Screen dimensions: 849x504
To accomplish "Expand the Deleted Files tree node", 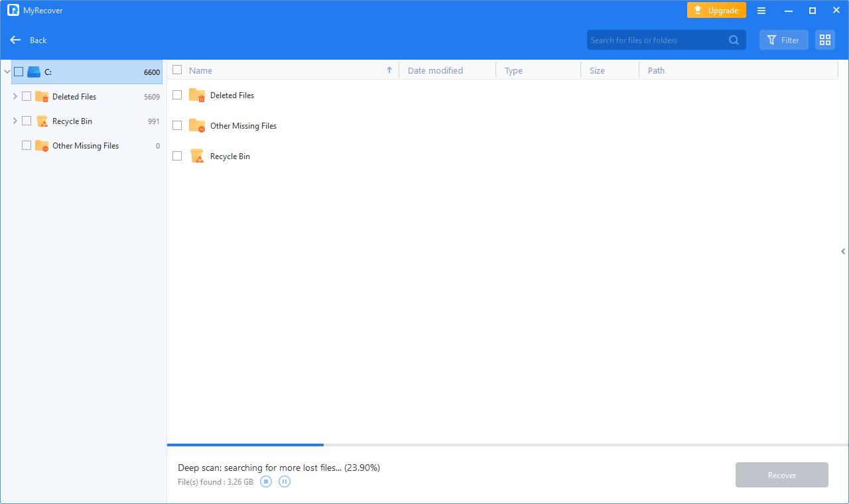I will 15,96.
